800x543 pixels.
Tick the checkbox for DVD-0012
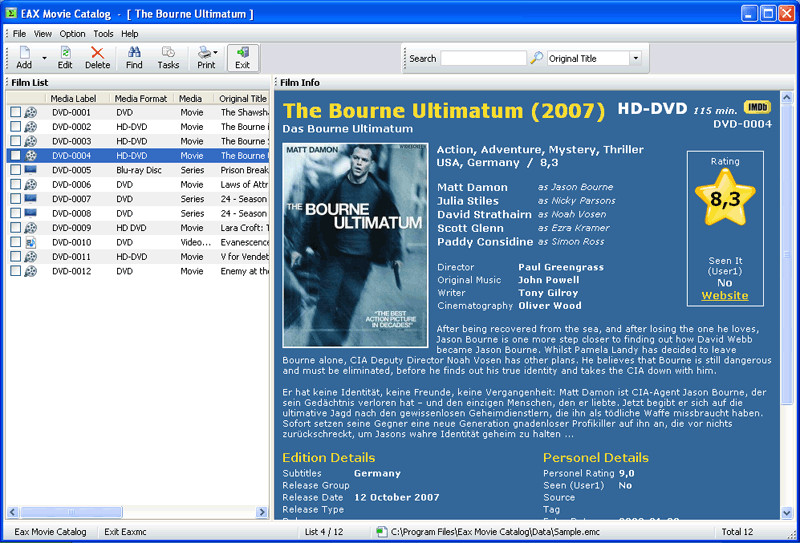pyautogui.click(x=16, y=271)
